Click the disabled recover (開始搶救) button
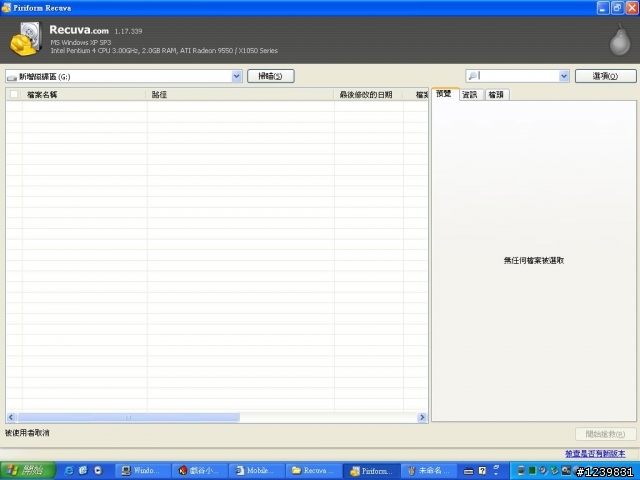The width and height of the screenshot is (640, 480). (605, 434)
